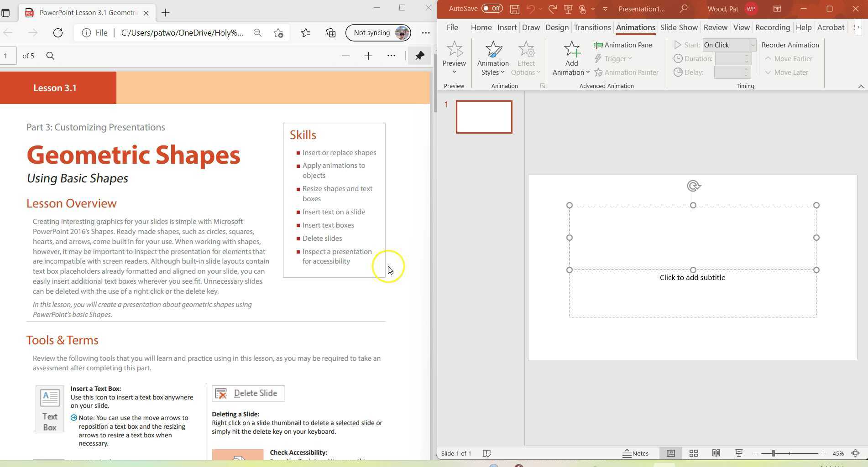Pin the PDF toolbar with the pin icon
Image resolution: width=868 pixels, height=467 pixels.
(x=419, y=55)
